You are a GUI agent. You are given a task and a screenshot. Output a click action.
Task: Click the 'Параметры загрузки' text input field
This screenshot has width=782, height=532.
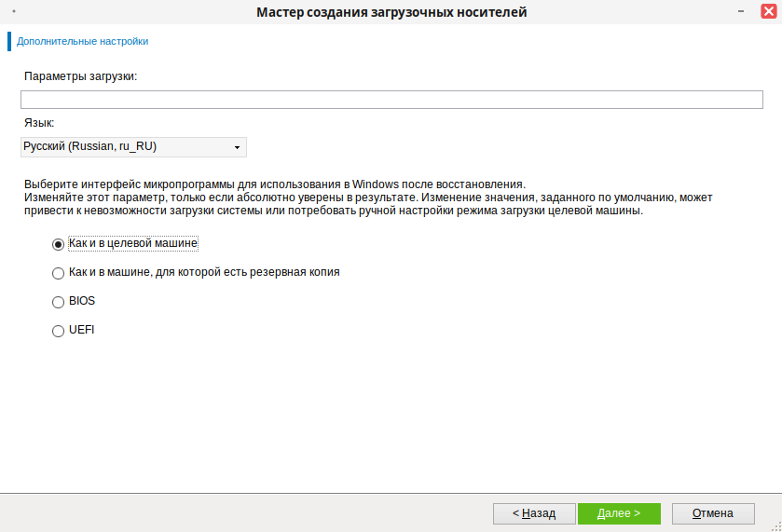[391, 101]
